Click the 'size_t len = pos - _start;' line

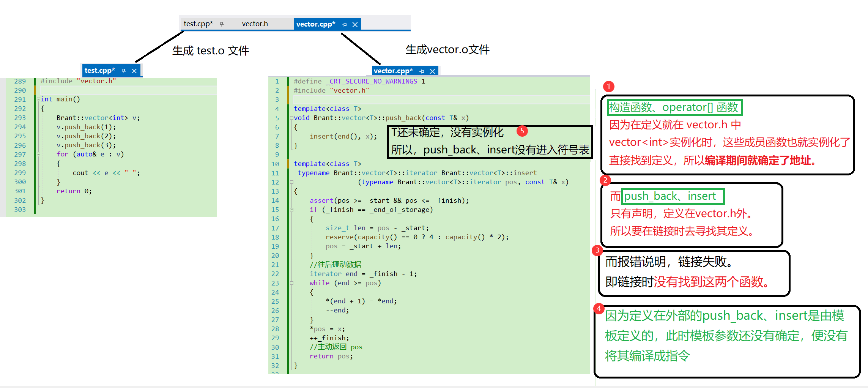[x=377, y=228]
